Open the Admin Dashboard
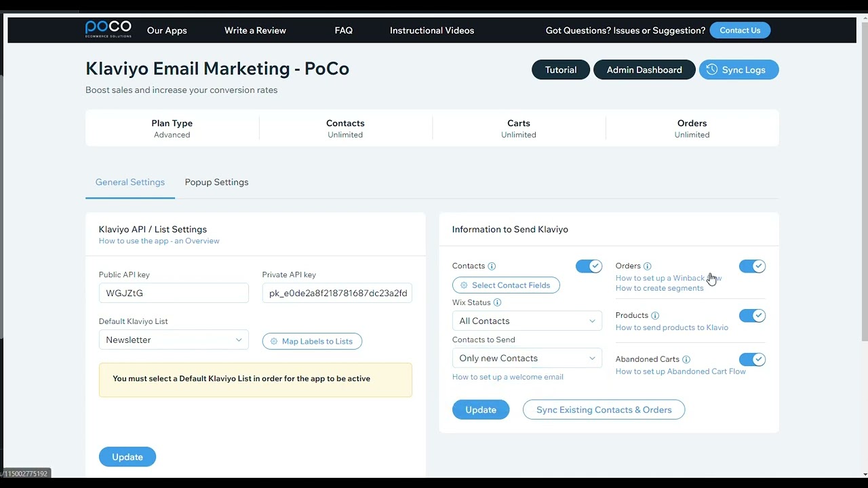 point(644,70)
